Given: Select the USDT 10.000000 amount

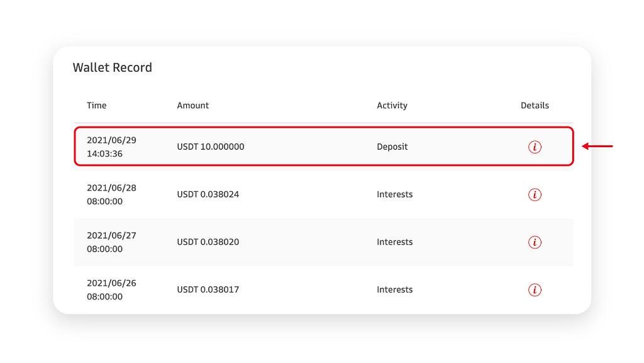Looking at the screenshot, I should [210, 147].
